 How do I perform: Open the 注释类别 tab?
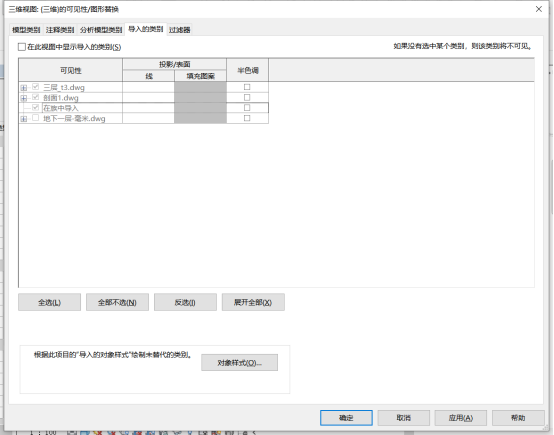[x=60, y=30]
